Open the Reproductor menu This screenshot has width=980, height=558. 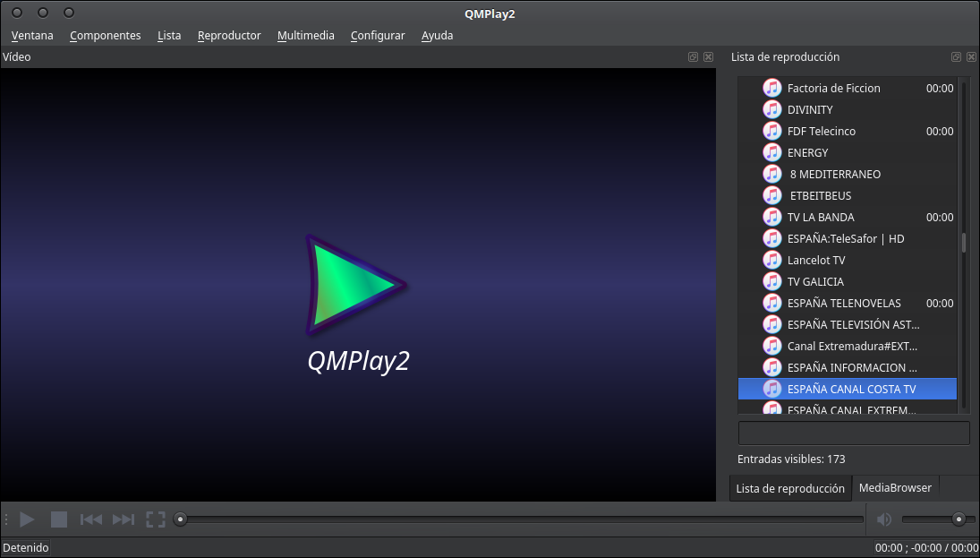point(229,36)
